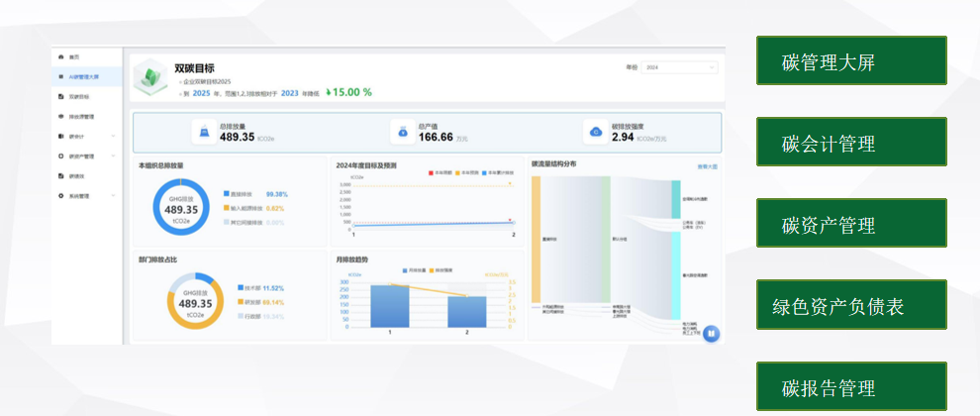
Task: Click the home icon in the sidebar
Action: tap(60, 56)
